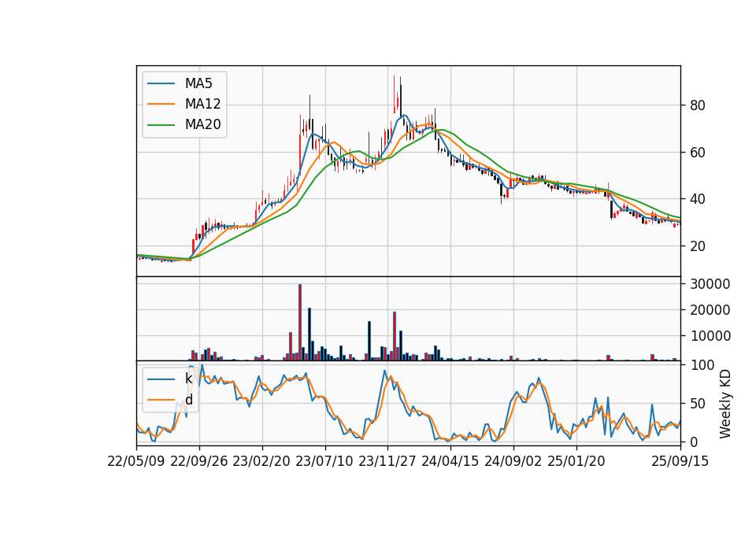The height and width of the screenshot is (543, 756).
Task: Click the 24/04/15 date tick label
Action: pyautogui.click(x=450, y=461)
